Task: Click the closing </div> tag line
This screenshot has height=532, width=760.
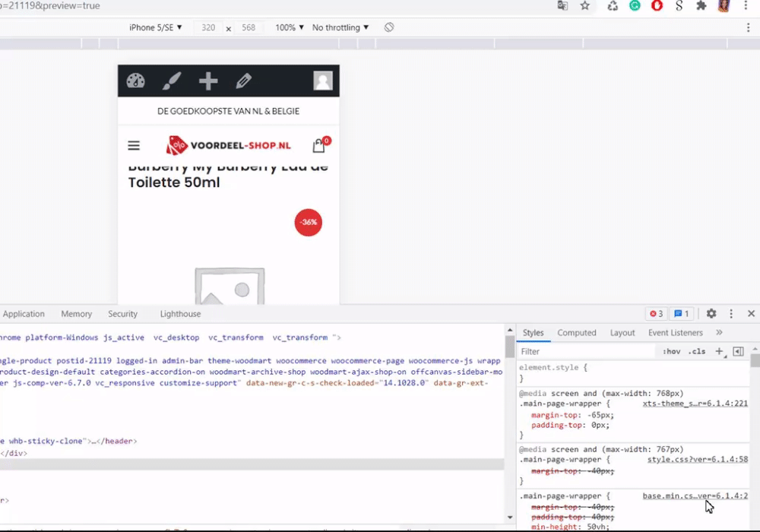Action: 14,454
